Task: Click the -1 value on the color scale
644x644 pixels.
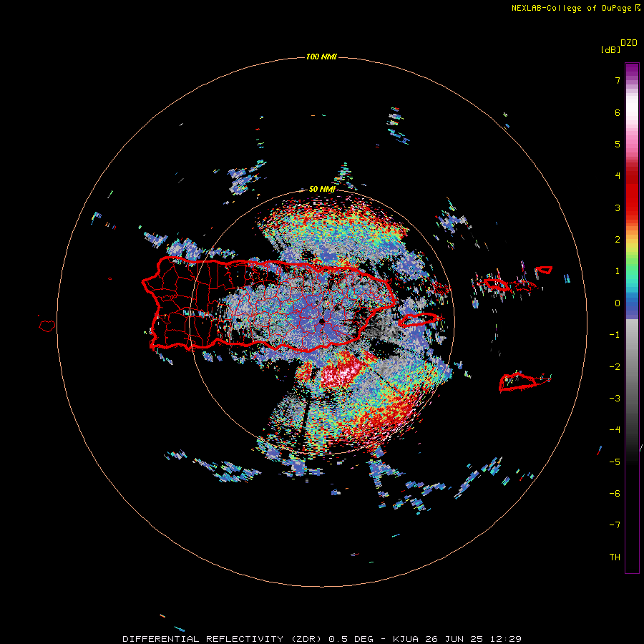Action: [615, 335]
